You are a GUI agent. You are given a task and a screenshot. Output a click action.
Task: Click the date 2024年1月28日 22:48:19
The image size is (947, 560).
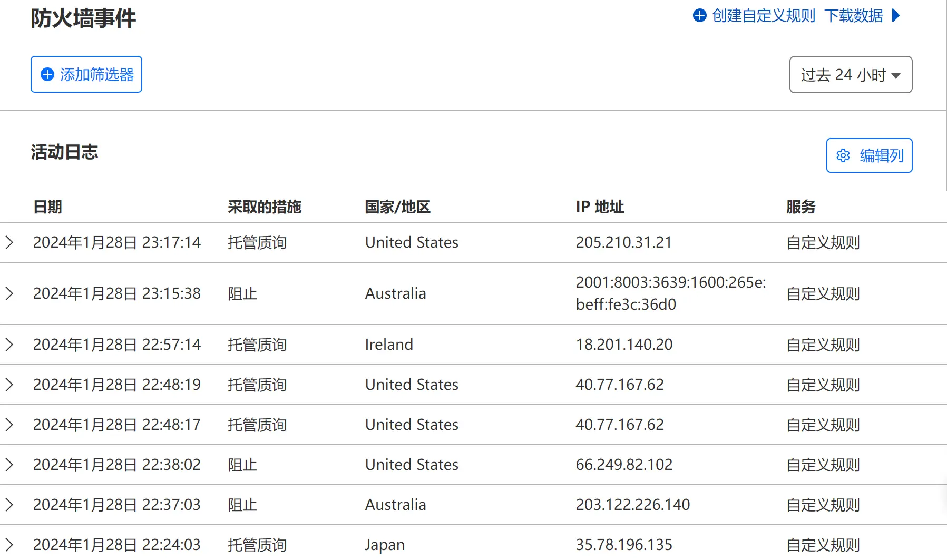point(117,385)
